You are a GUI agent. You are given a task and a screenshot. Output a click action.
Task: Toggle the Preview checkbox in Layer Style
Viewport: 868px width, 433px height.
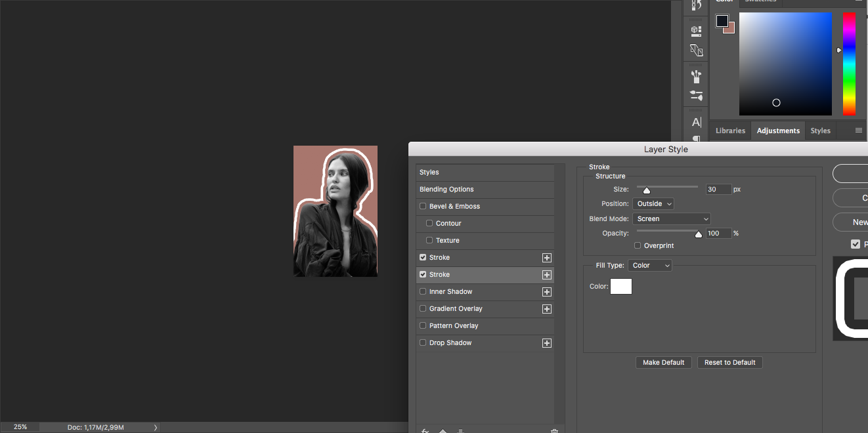pyautogui.click(x=855, y=244)
